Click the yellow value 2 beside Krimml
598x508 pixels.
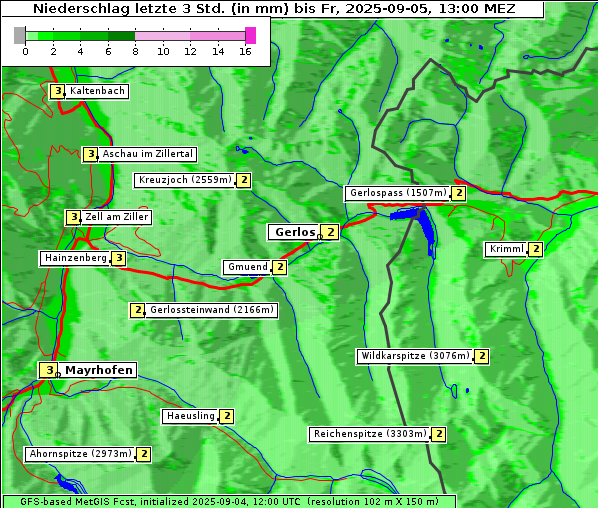coord(536,249)
